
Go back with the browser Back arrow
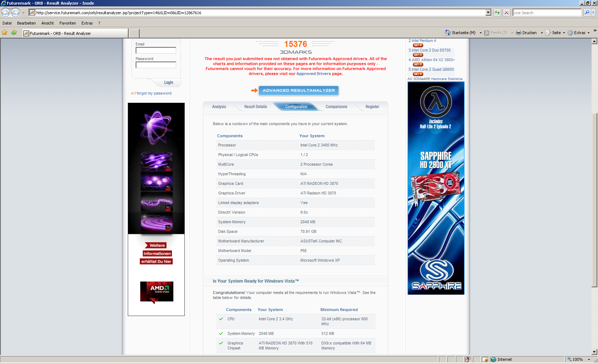tap(5, 12)
